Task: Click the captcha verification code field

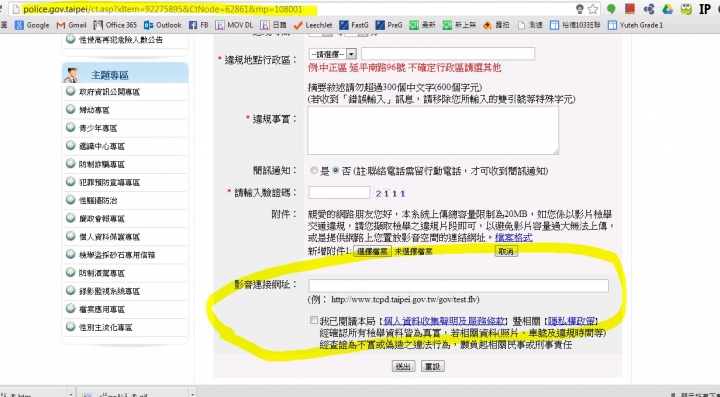Action: 339,193
